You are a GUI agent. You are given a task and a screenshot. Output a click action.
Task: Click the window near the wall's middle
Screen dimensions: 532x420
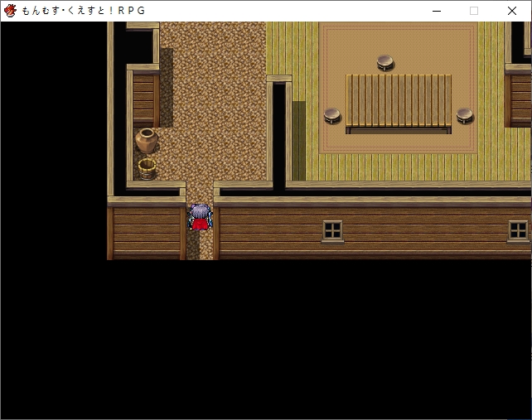pyautogui.click(x=332, y=232)
